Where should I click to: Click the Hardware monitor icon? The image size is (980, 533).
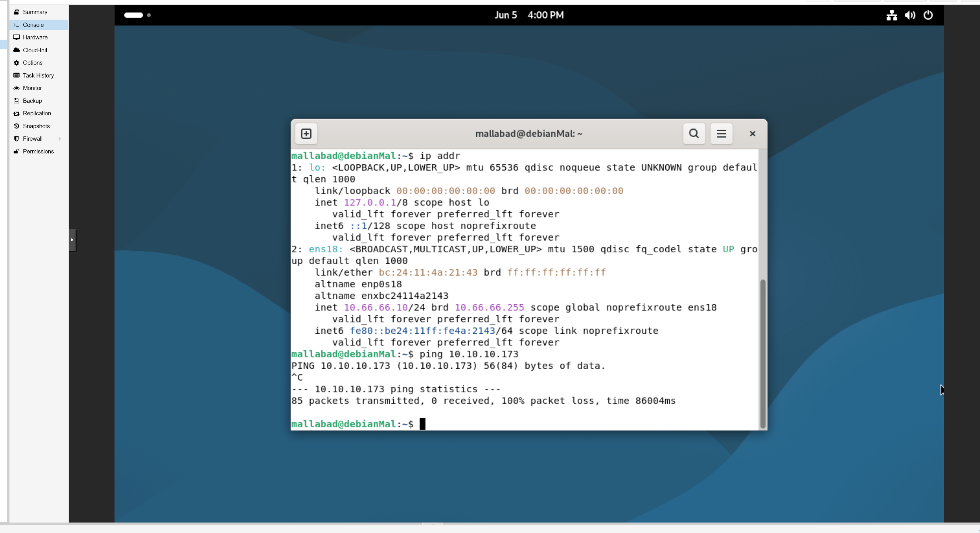click(16, 37)
